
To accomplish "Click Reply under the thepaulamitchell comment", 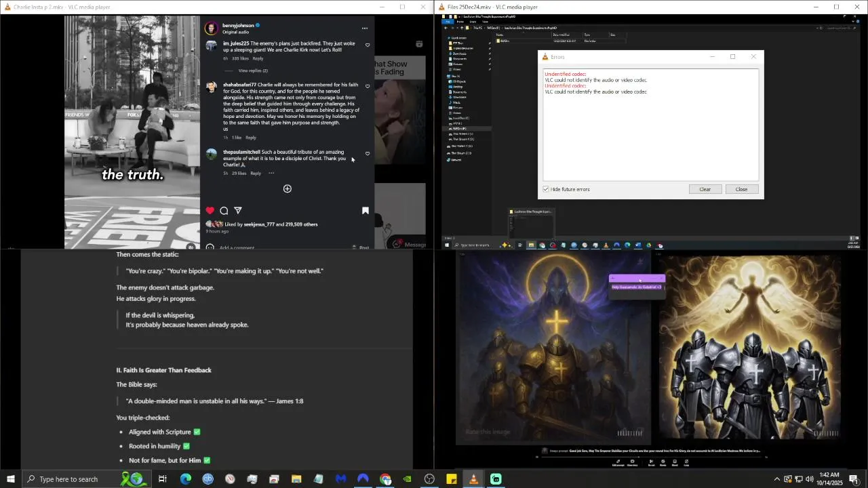I will tap(256, 174).
